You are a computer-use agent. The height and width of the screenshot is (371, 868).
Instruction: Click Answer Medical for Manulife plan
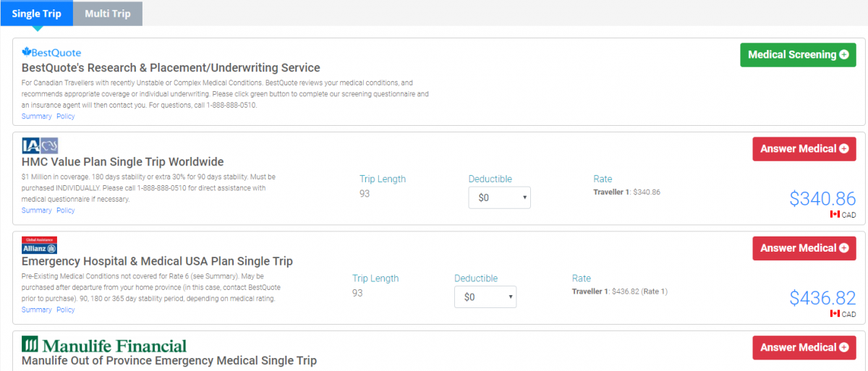click(x=804, y=348)
